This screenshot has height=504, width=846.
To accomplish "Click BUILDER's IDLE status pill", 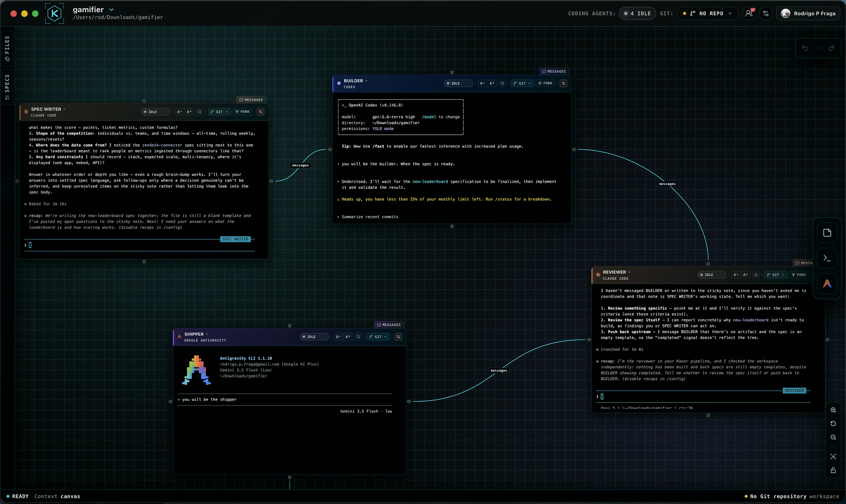I will (x=458, y=83).
